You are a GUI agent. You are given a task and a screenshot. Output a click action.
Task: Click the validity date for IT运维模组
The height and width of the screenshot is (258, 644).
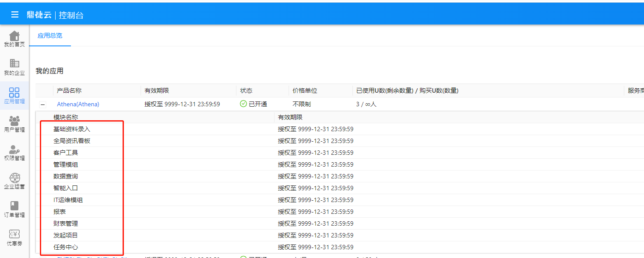pos(316,200)
